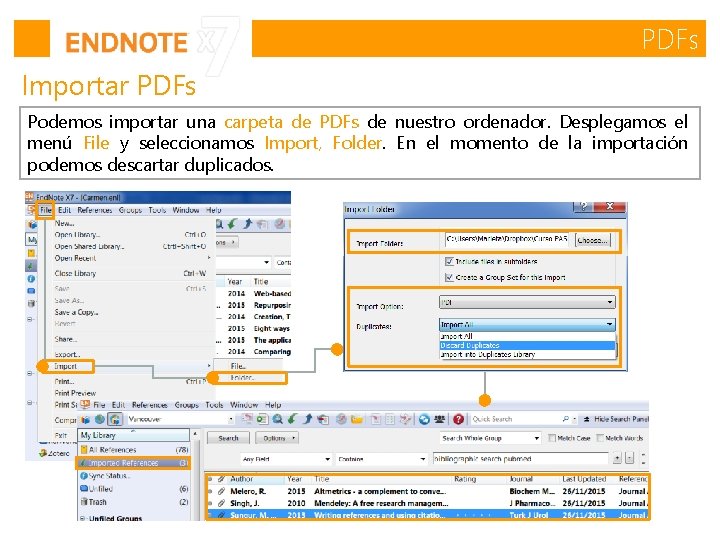Select Trash group in My Library
The width and height of the screenshot is (720, 540).
coord(133,502)
